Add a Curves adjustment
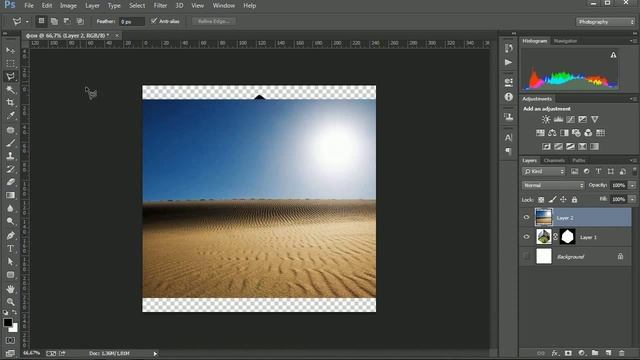 click(x=570, y=120)
